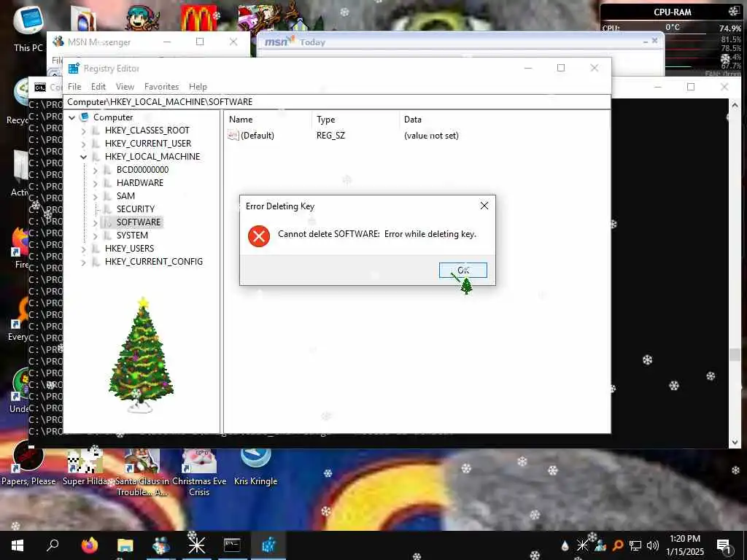Select Santa Claus in Trouble desktop shortcut
Viewport: 747px width, 560px height.
[142, 472]
